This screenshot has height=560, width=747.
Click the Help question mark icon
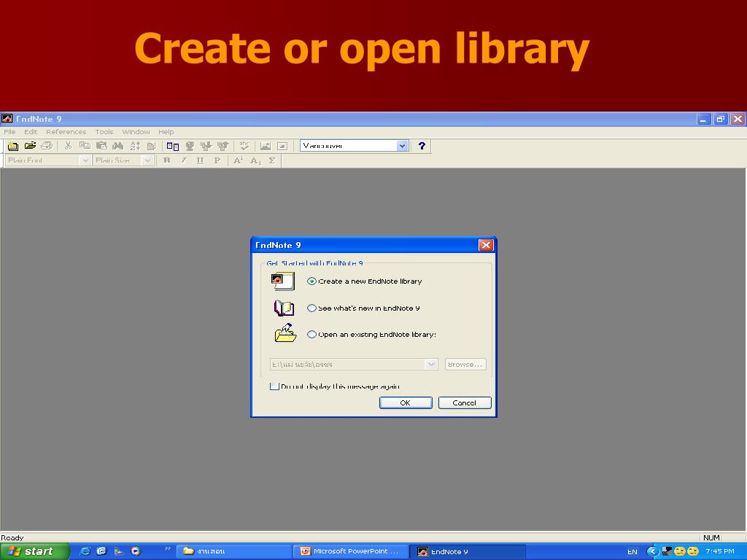point(421,146)
